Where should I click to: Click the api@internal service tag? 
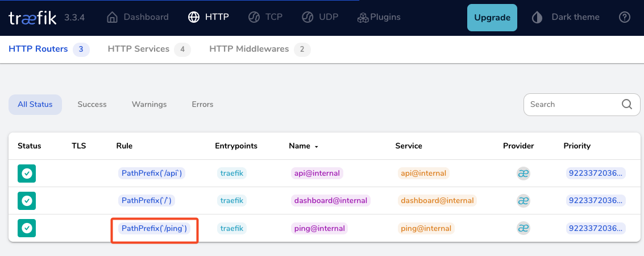click(x=423, y=174)
